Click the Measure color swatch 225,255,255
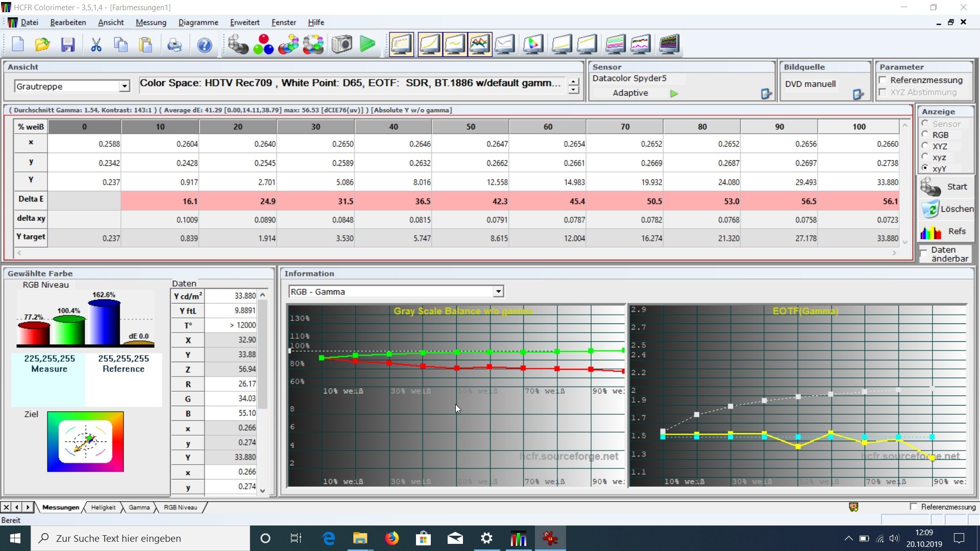 [49, 380]
